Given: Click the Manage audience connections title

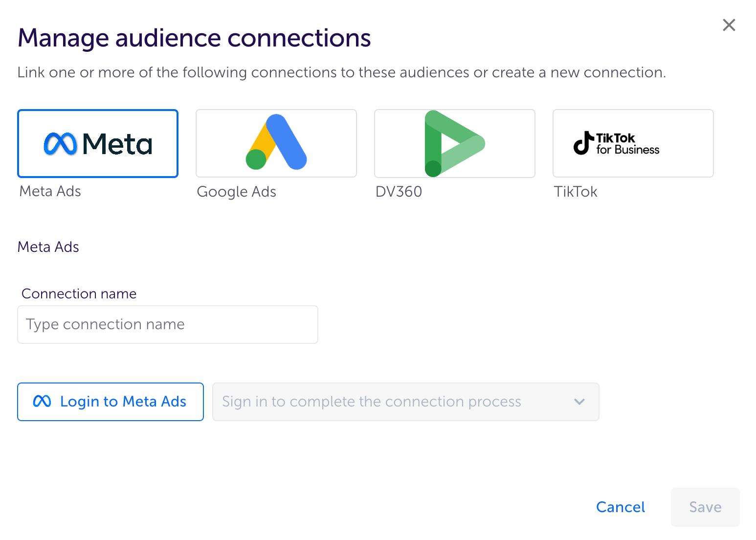Looking at the screenshot, I should pyautogui.click(x=194, y=38).
